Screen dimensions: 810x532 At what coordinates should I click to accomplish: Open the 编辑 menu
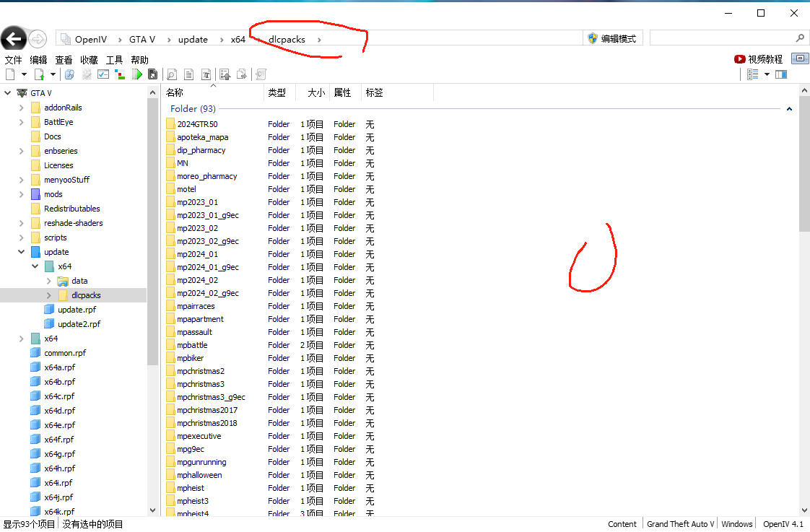38,60
